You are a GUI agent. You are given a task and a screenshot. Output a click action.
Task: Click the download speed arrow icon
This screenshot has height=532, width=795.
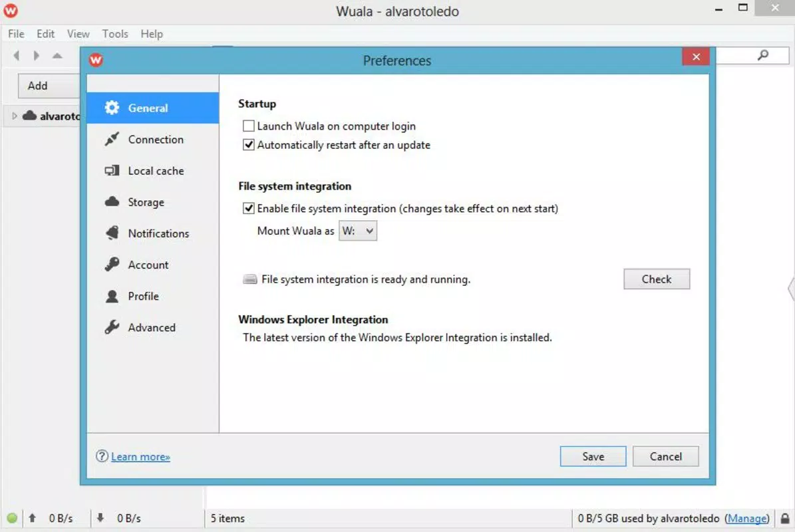[x=100, y=518]
